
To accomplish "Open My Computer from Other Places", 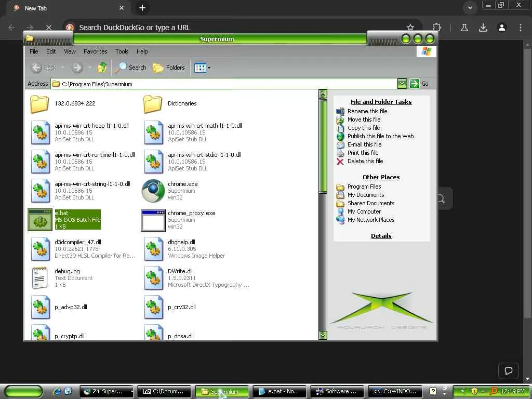I will 364,212.
